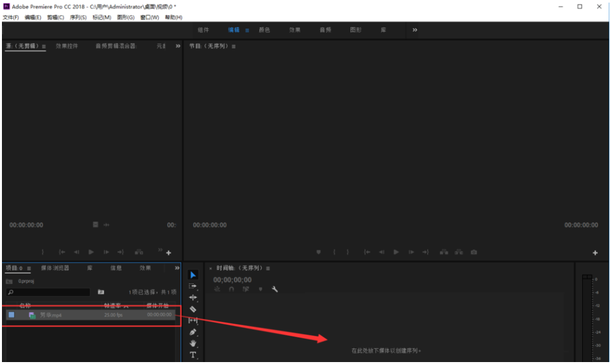Screen dimensions: 610x364
Task: Select the Pen tool
Action: pos(193,332)
